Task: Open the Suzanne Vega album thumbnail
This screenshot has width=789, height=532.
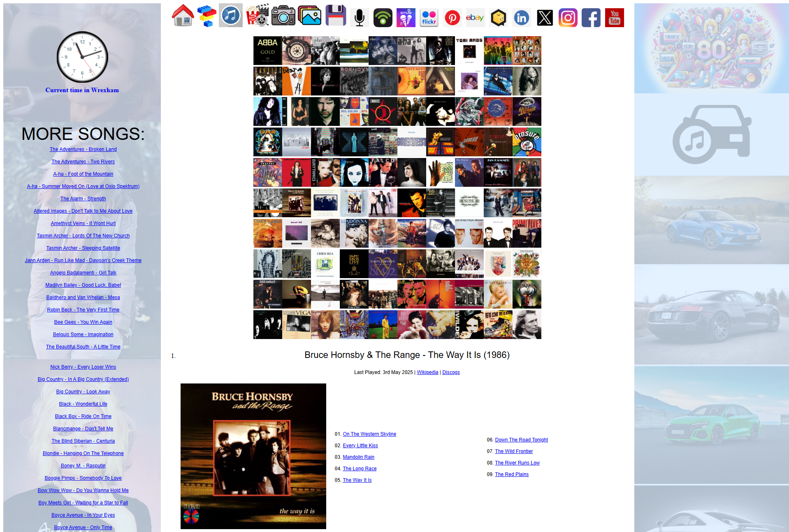Action: pyautogui.click(x=296, y=325)
